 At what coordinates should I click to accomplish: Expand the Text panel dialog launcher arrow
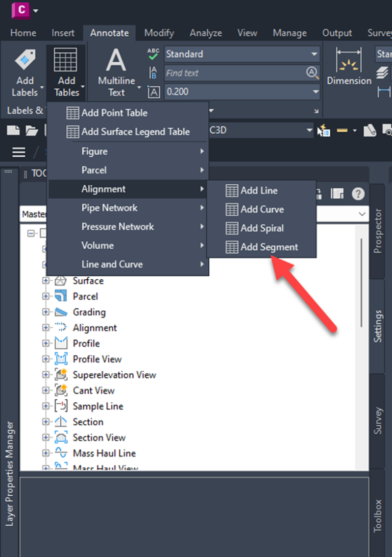(x=316, y=111)
